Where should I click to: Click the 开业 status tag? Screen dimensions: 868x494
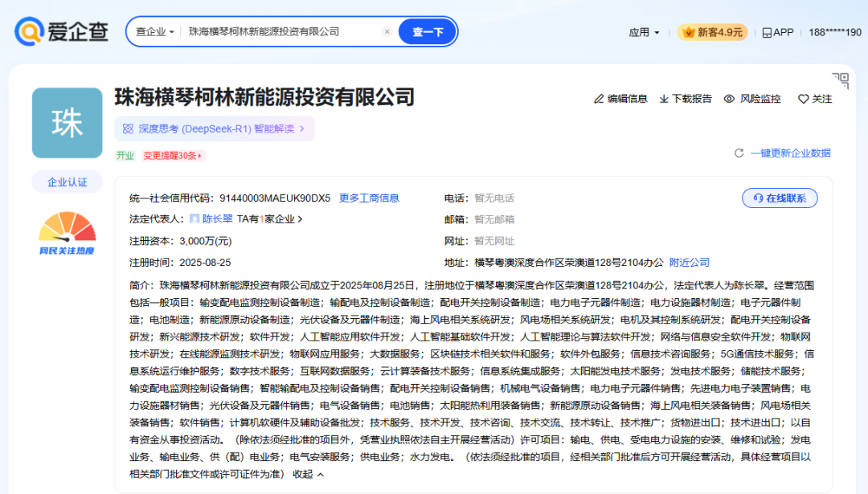click(x=125, y=154)
